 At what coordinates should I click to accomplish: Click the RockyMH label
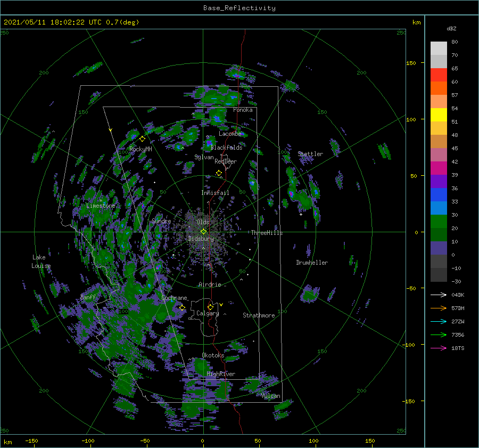click(141, 149)
